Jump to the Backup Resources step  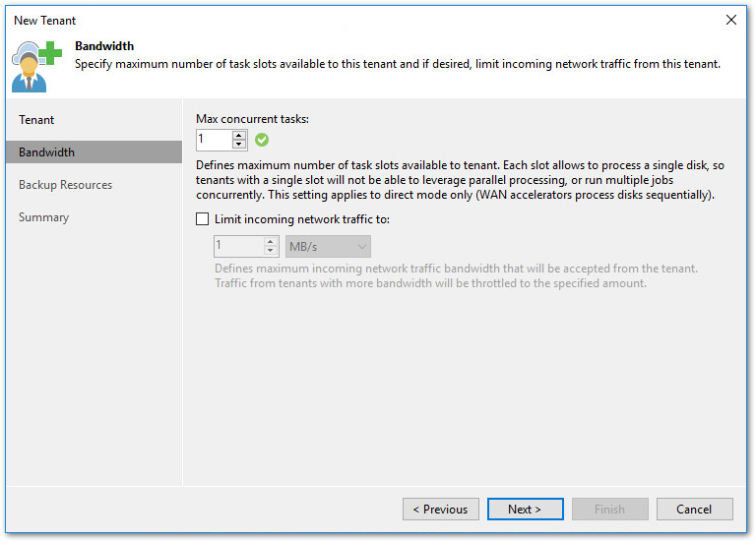tap(65, 185)
